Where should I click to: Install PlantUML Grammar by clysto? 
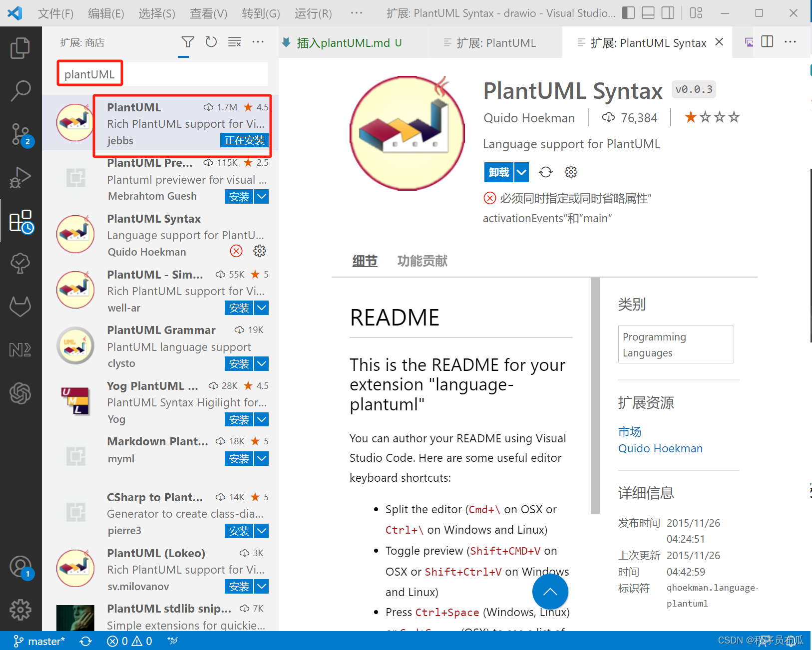(239, 364)
